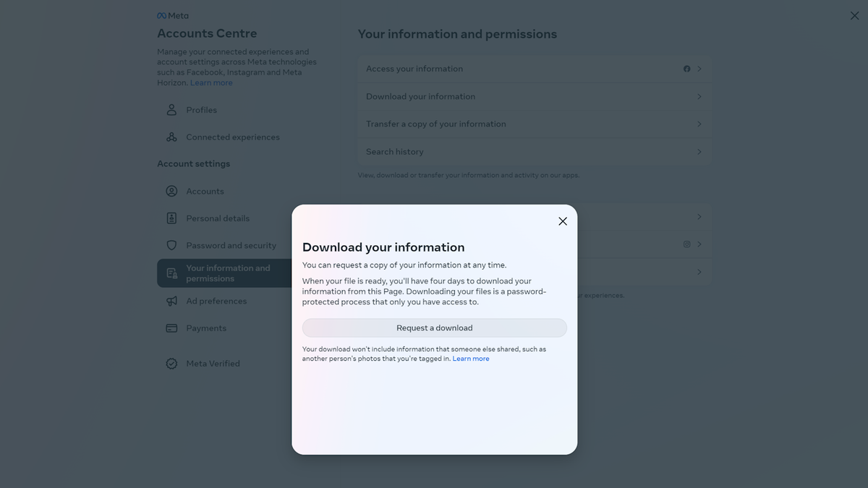The image size is (868, 488).
Task: Click the Connected experiences icon
Action: tap(171, 137)
